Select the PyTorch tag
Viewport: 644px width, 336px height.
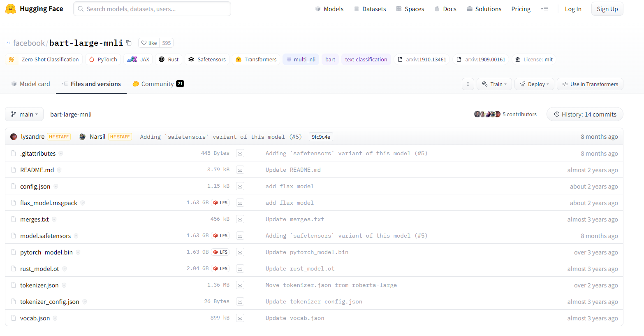pos(103,59)
